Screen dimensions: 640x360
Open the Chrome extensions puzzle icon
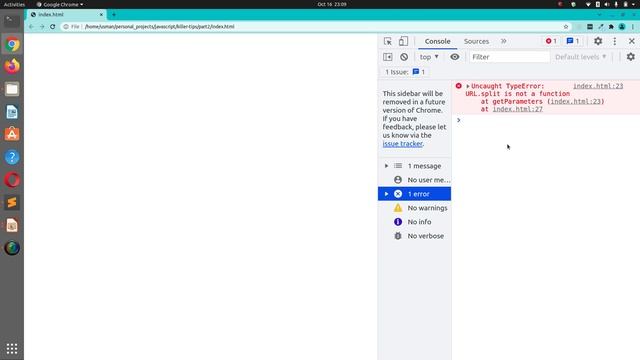pos(611,27)
